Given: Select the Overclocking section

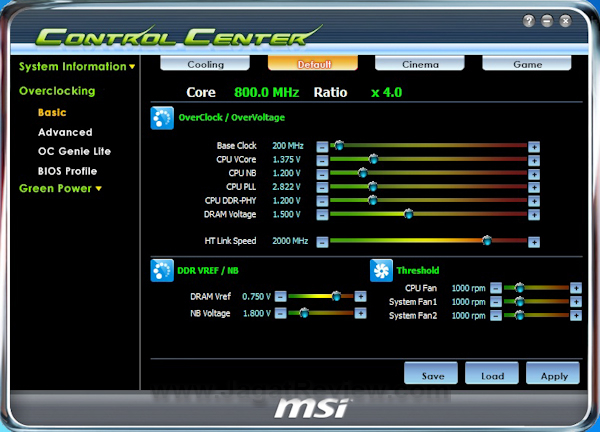Looking at the screenshot, I should click(57, 91).
